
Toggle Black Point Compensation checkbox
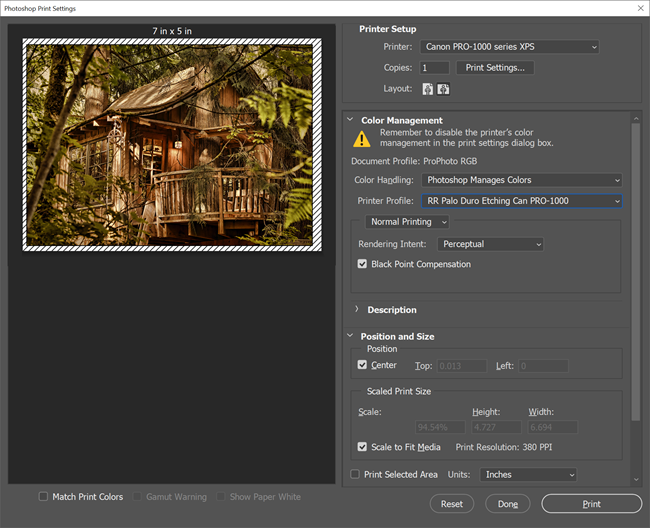tap(363, 265)
